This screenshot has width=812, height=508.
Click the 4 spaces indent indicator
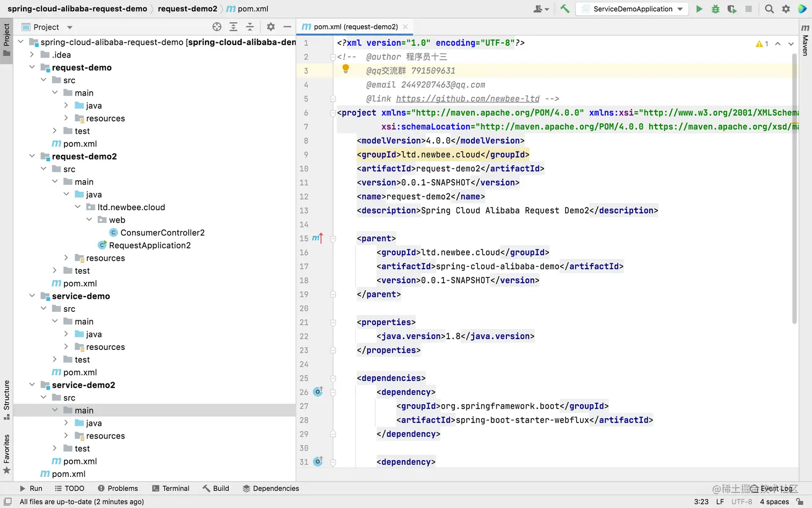point(774,501)
